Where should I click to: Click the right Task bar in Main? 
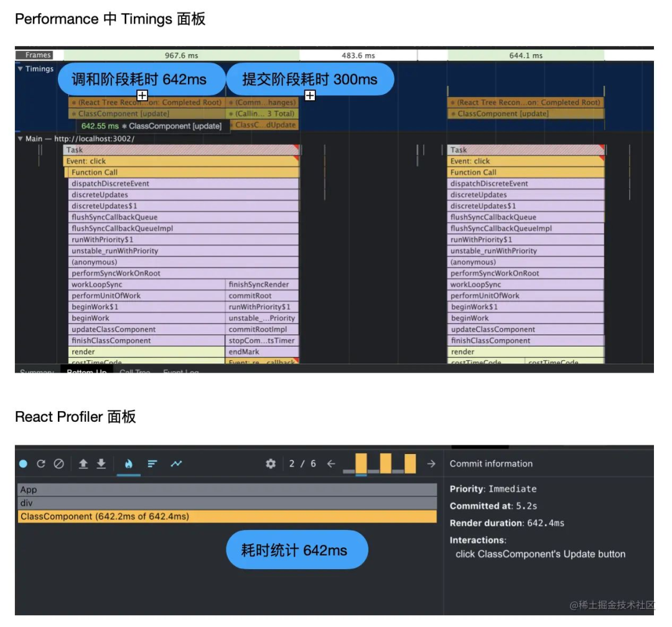526,149
